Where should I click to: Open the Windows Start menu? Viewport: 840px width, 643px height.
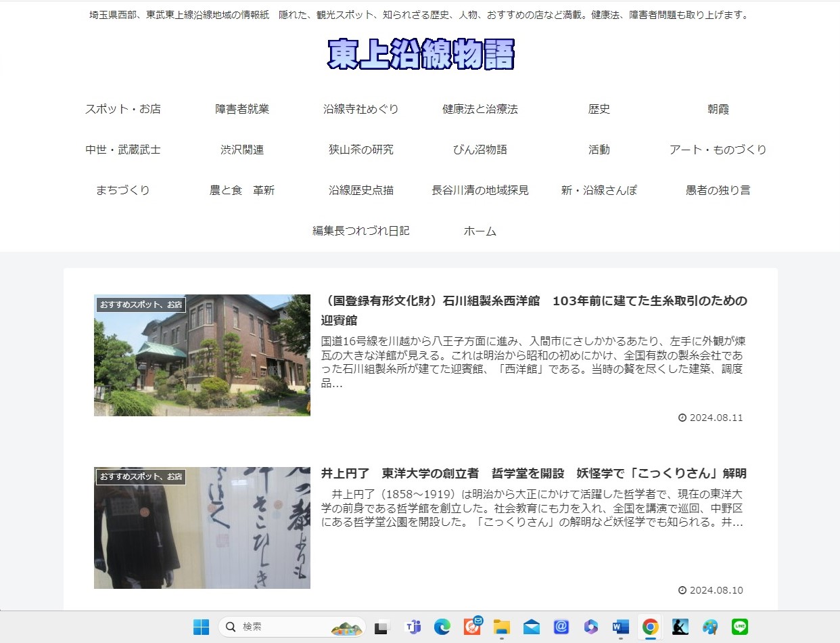tap(201, 627)
